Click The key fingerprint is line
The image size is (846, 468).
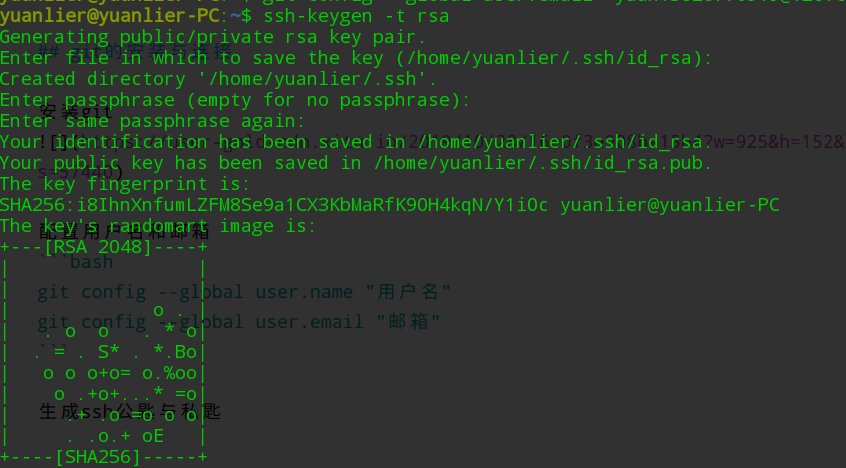coord(125,185)
